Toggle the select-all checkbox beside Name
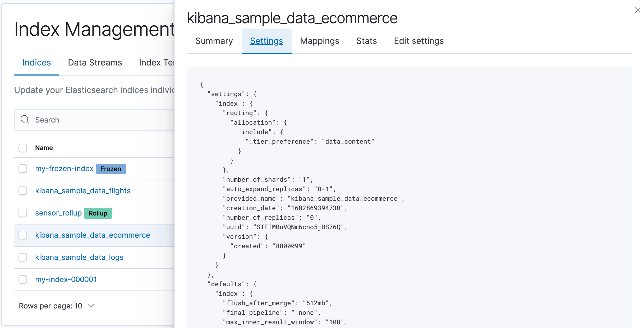This screenshot has height=328, width=644. (23, 148)
